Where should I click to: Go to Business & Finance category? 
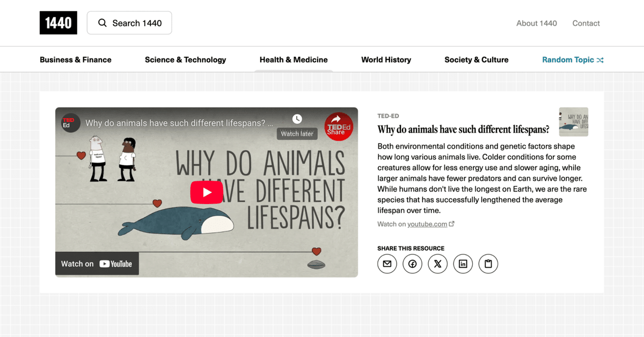tap(76, 60)
